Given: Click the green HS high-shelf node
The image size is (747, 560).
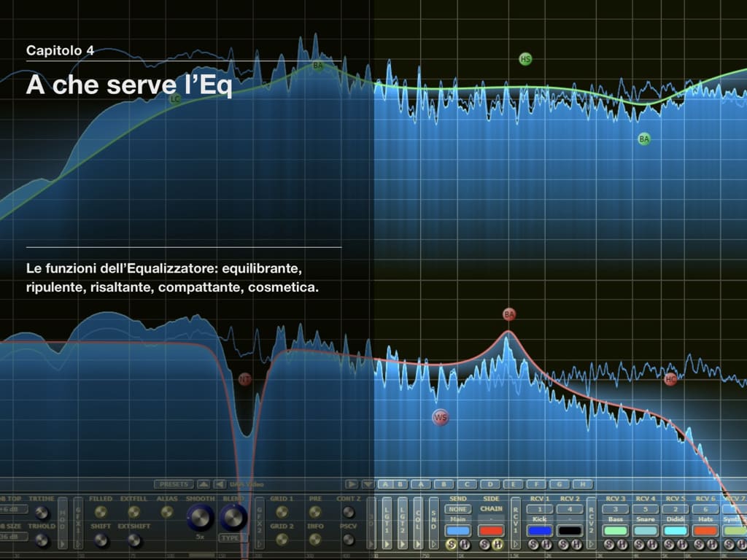Looking at the screenshot, I should 525,59.
